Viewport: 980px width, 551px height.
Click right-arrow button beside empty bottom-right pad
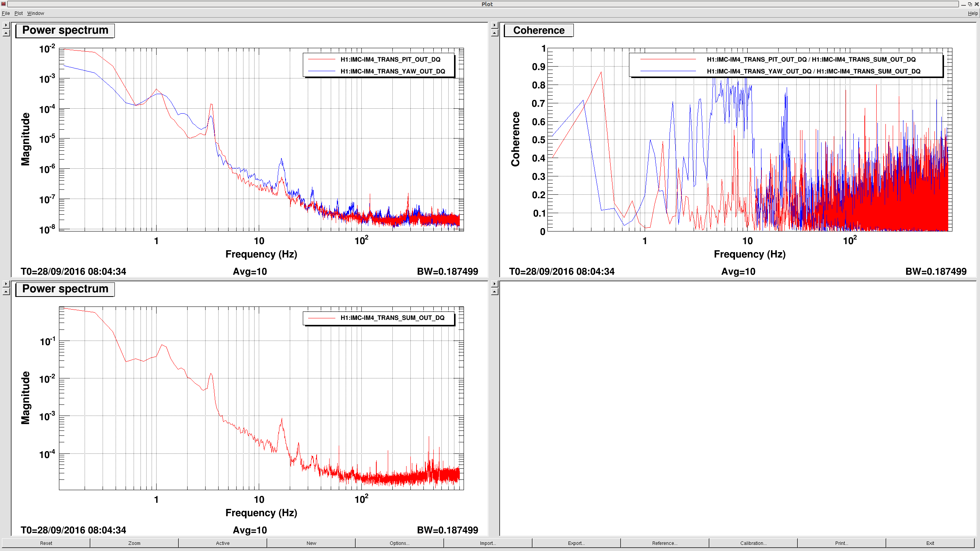(495, 284)
